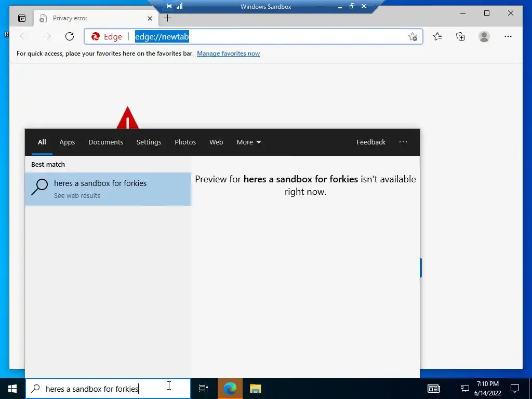Open File Explorer from the taskbar

tap(256, 389)
